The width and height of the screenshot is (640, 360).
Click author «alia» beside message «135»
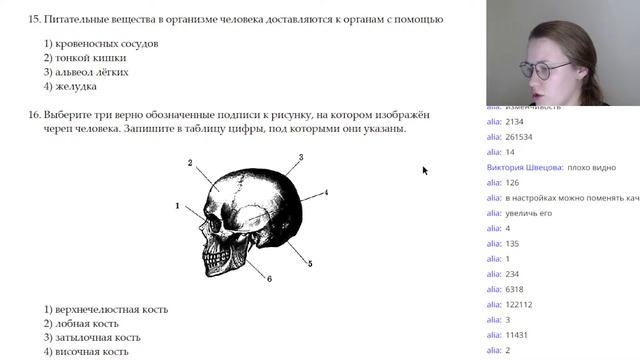click(494, 244)
